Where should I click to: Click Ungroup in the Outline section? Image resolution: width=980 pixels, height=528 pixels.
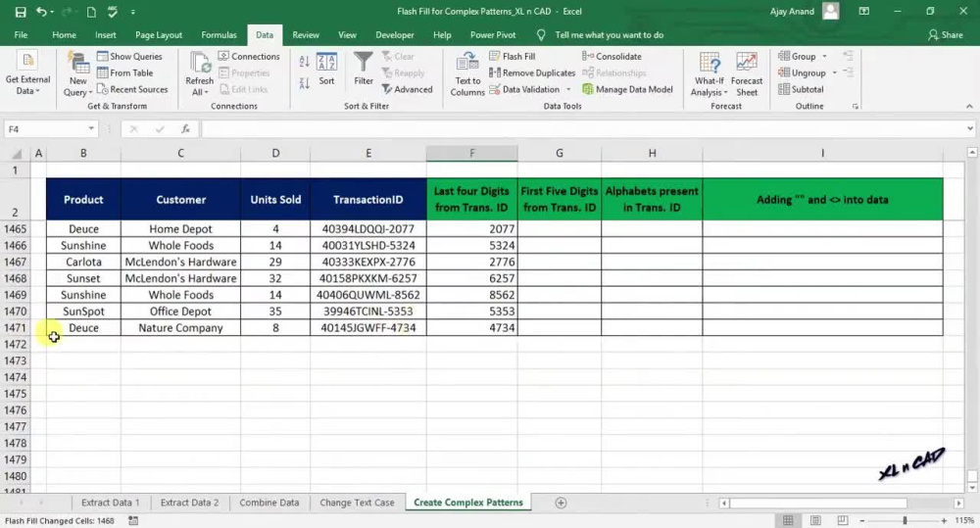pos(802,73)
